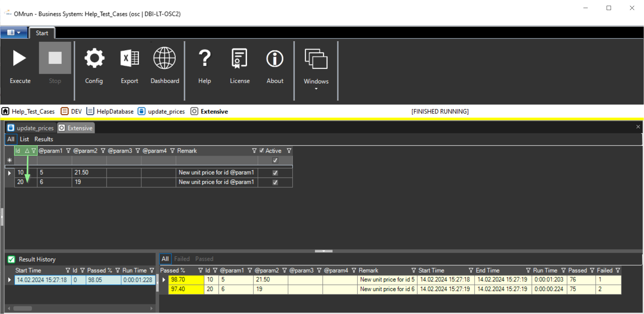Screen dimensions: 644x314
Task: Sort by the Id column arrow
Action: (27, 151)
